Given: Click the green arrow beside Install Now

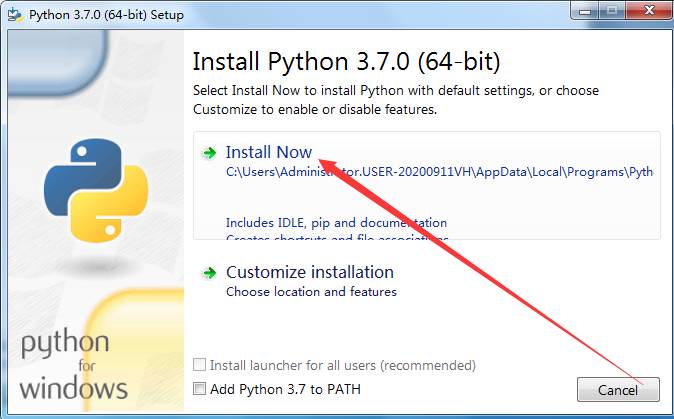Looking at the screenshot, I should [209, 153].
